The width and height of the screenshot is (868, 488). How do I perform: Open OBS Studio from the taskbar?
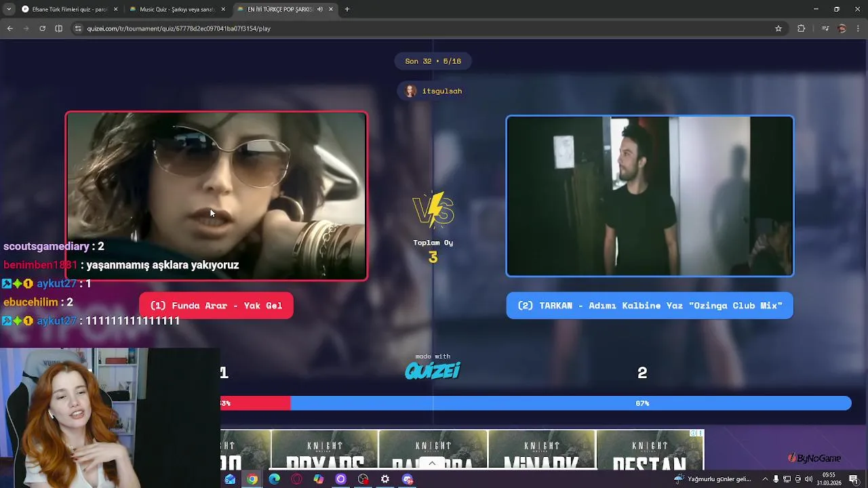click(x=363, y=479)
